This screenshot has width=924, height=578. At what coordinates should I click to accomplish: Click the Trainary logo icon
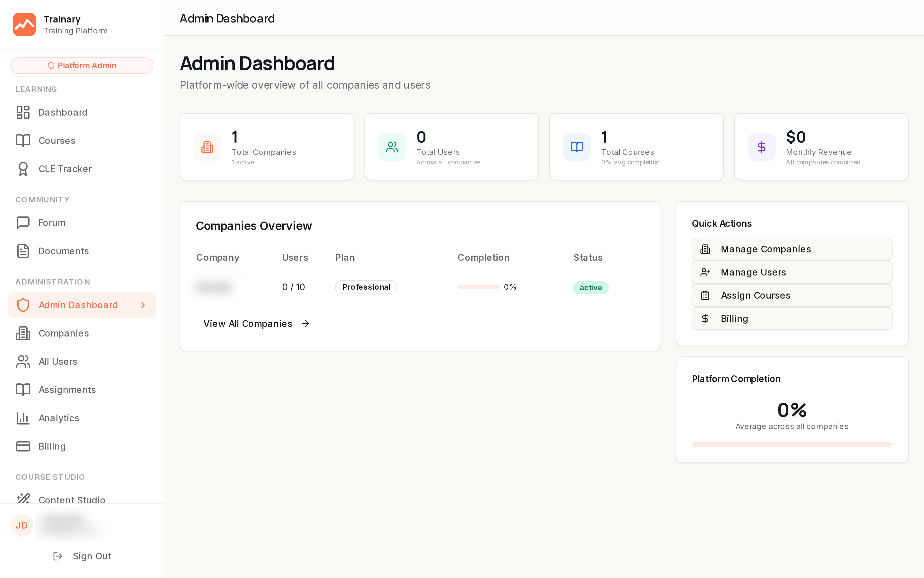[24, 24]
